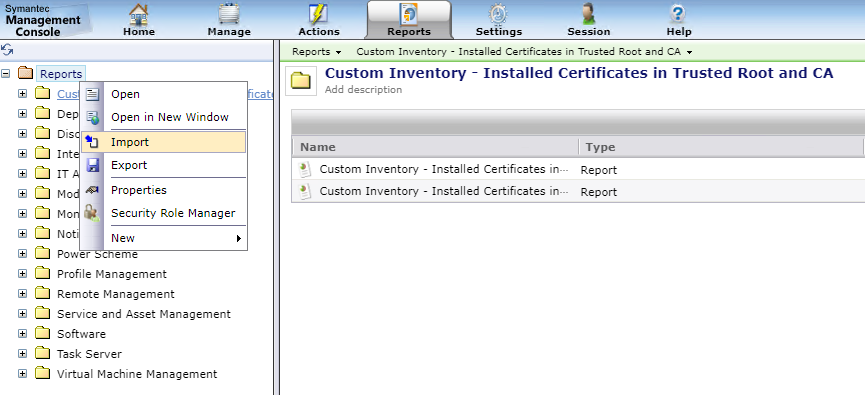This screenshot has width=865, height=395.
Task: Open the Help question mark icon
Action: 678,13
